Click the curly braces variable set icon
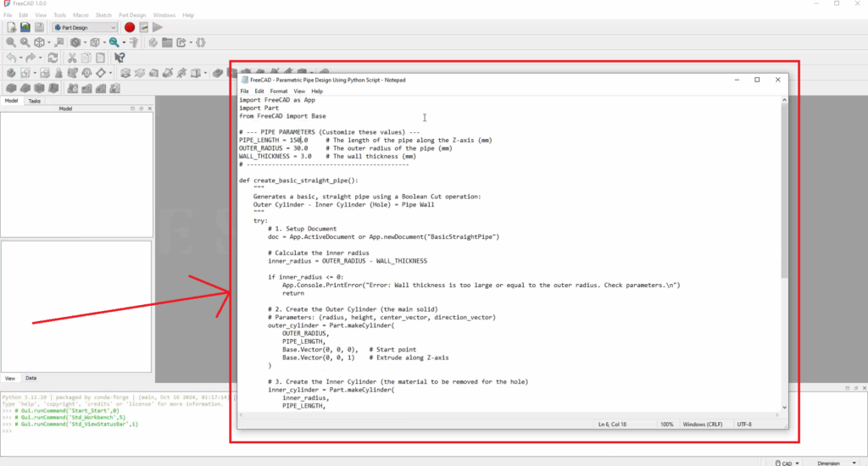This screenshot has height=466, width=868. point(201,42)
